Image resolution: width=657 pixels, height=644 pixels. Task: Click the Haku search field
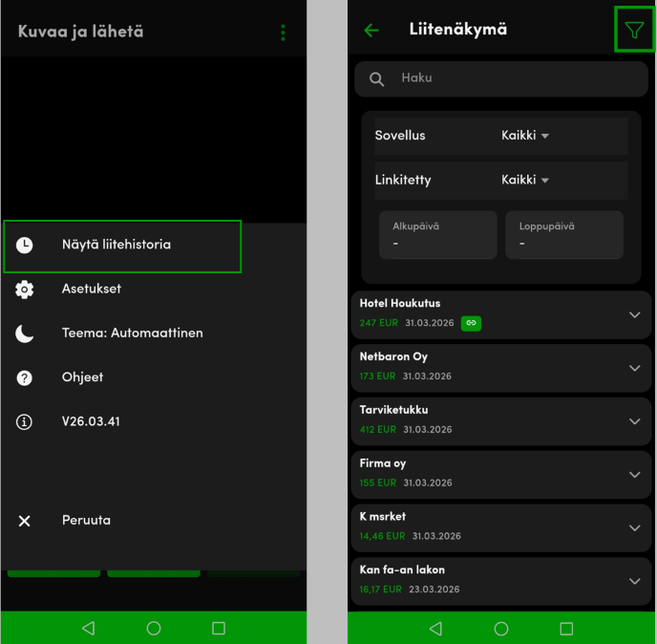pos(516,78)
